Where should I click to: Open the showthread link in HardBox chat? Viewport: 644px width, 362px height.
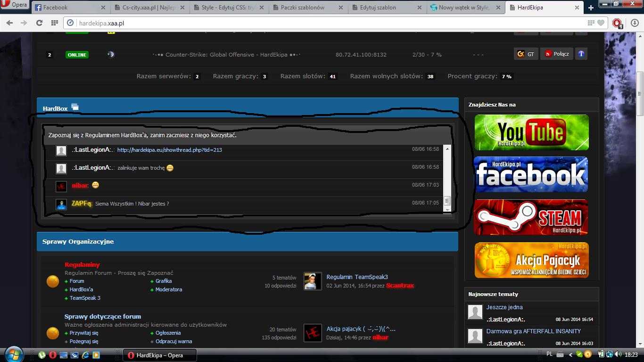169,150
